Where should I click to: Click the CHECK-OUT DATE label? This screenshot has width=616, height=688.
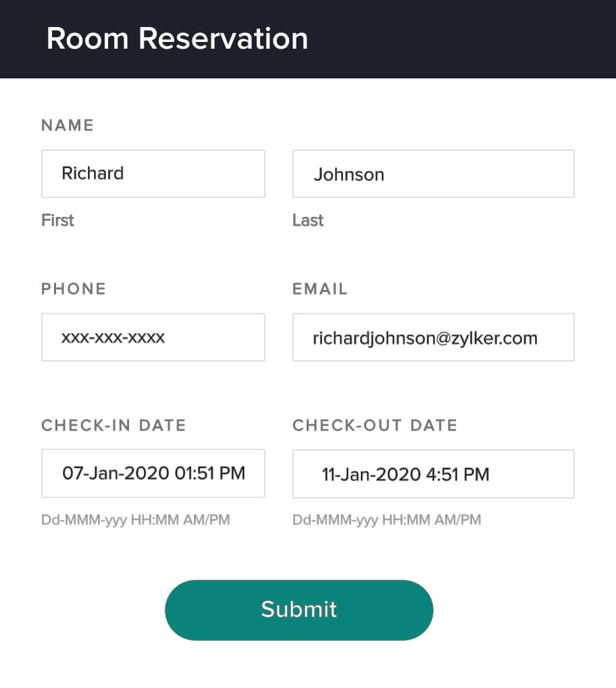tap(375, 425)
